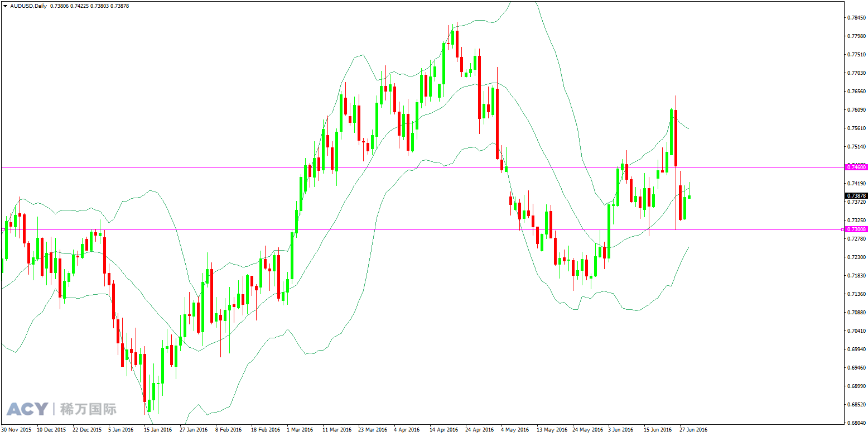Click the 24 Apr 2016 date label

480,430
